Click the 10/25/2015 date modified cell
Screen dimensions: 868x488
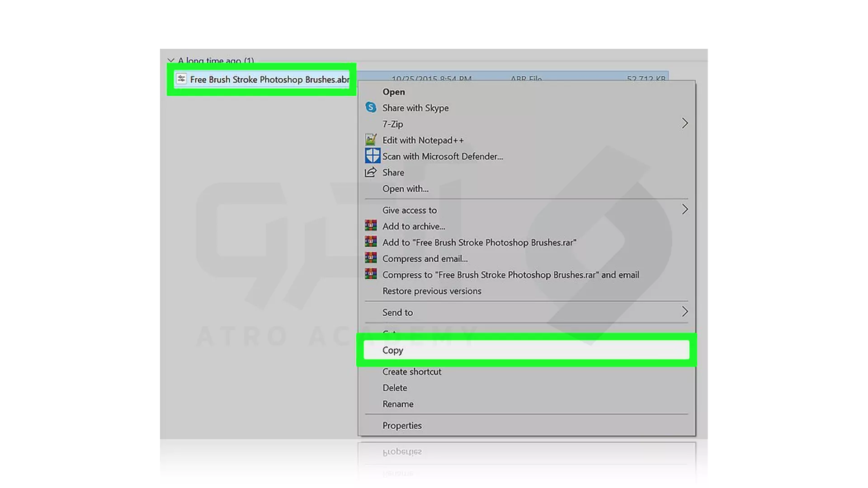[431, 79]
